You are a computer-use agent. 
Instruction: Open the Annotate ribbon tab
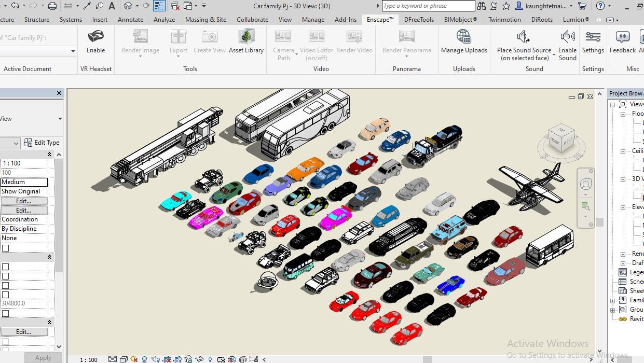[x=130, y=19]
